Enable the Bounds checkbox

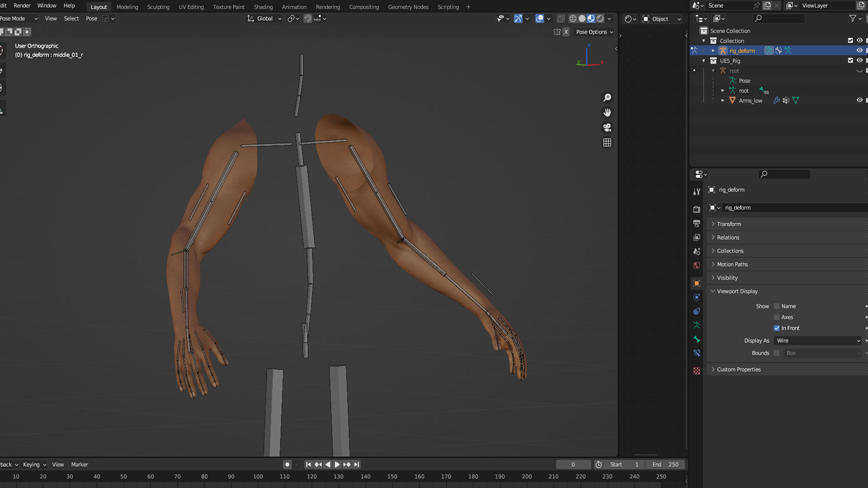pos(777,353)
